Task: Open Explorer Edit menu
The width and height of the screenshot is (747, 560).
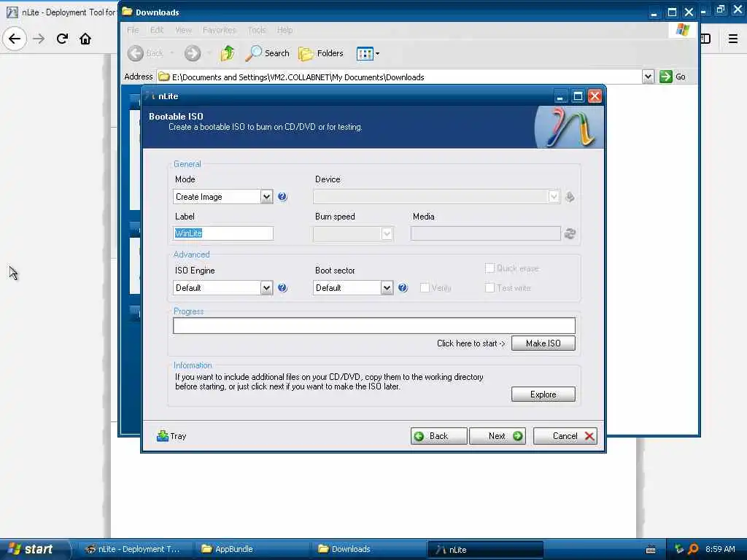Action: tap(157, 30)
